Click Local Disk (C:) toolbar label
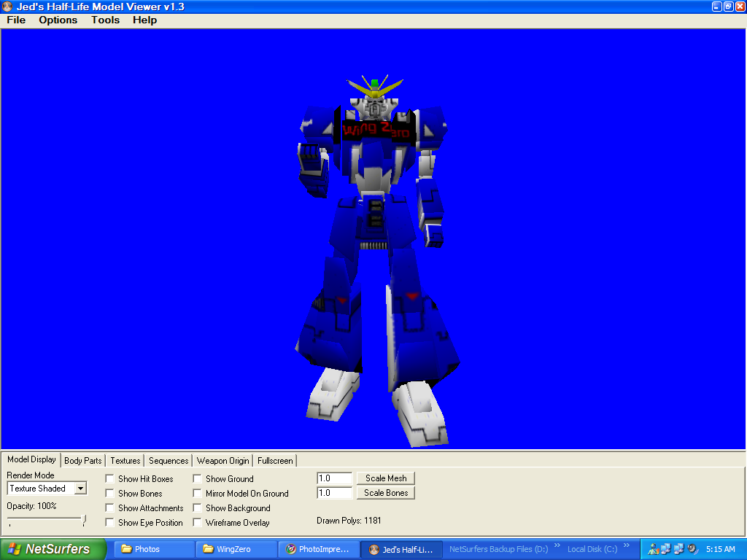Image resolution: width=747 pixels, height=560 pixels. [592, 549]
